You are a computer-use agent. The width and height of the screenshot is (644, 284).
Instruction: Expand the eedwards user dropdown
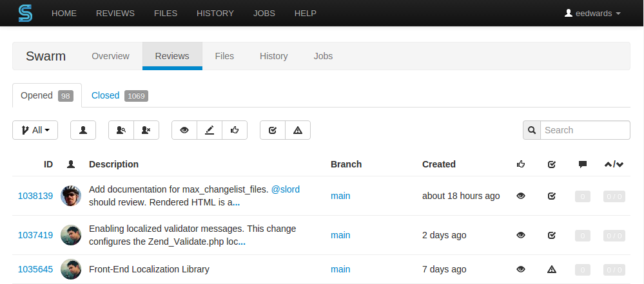click(x=592, y=13)
